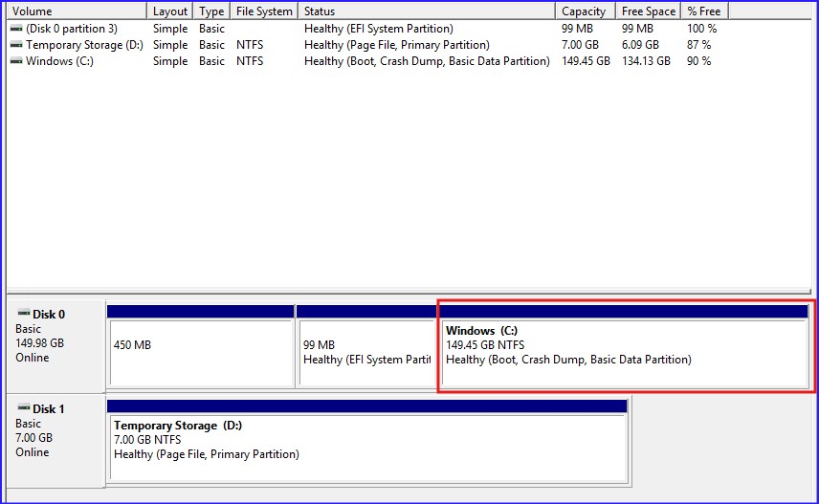Select the 99 MB EFI partition block
Viewport: 819px width, 504px height.
coord(366,346)
